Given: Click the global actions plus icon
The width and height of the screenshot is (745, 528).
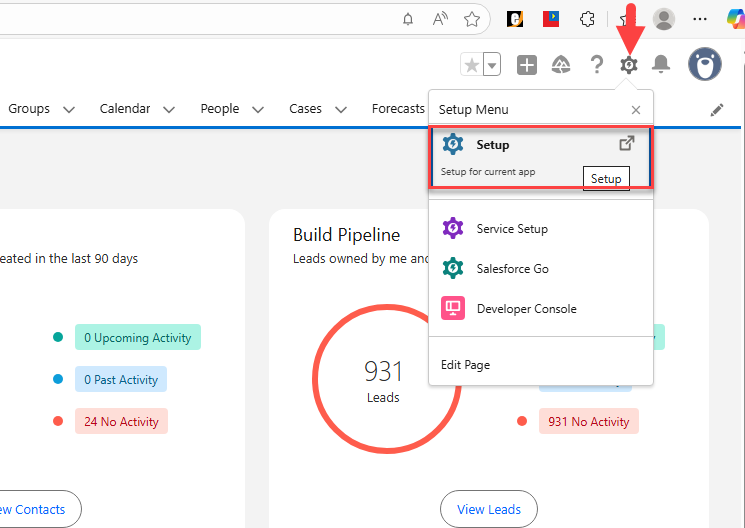Looking at the screenshot, I should tap(527, 65).
